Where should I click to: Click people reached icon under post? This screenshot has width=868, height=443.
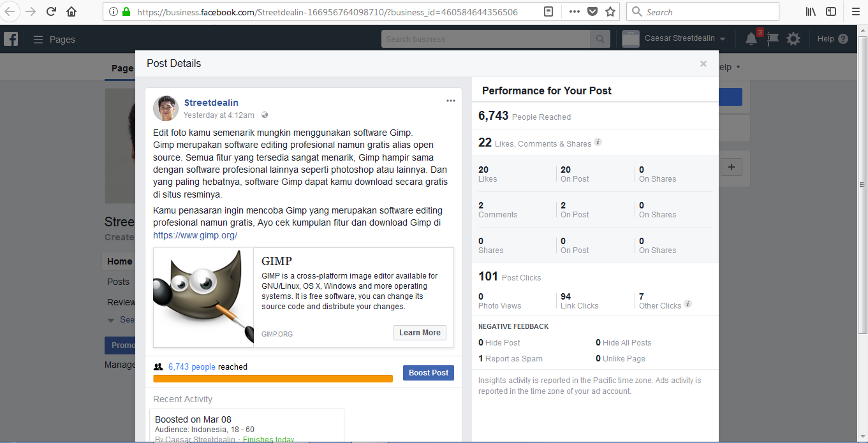click(x=158, y=367)
